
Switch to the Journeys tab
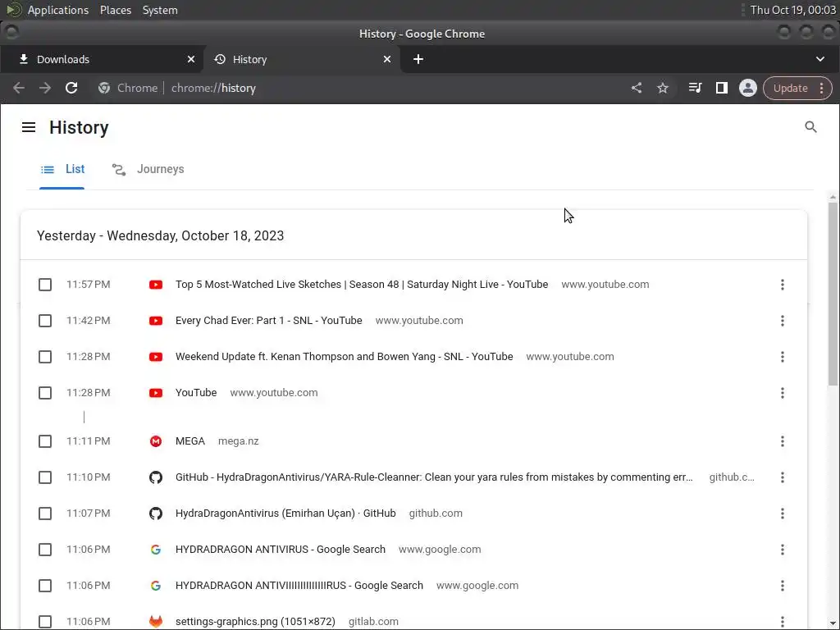tap(148, 169)
